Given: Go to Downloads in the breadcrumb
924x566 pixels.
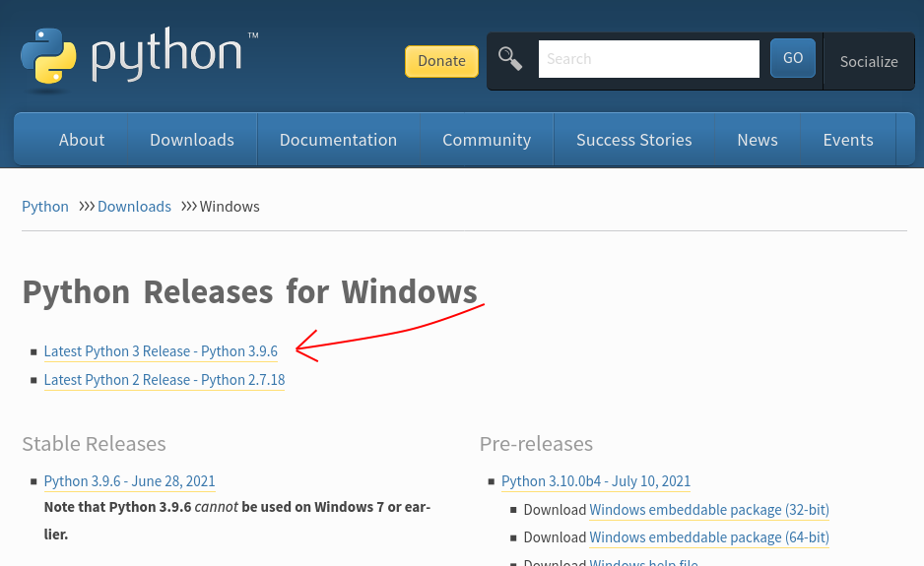Looking at the screenshot, I should [134, 207].
